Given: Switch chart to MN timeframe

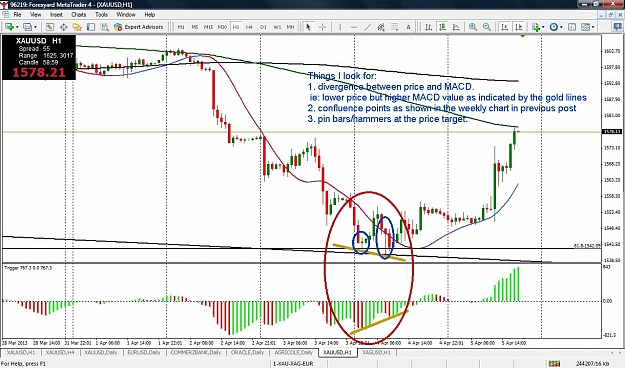Looking at the screenshot, I should coord(291,27).
